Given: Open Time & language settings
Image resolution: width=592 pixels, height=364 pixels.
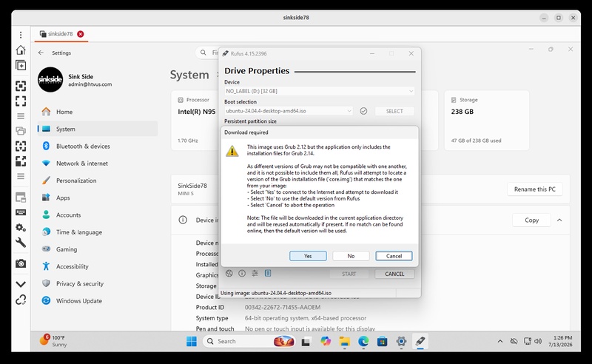Looking at the screenshot, I should click(x=98, y=232).
